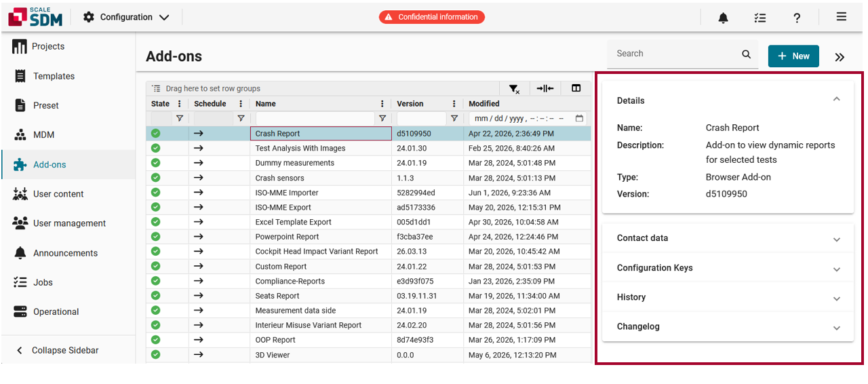
Task: Click the search magnifier icon
Action: (x=747, y=54)
